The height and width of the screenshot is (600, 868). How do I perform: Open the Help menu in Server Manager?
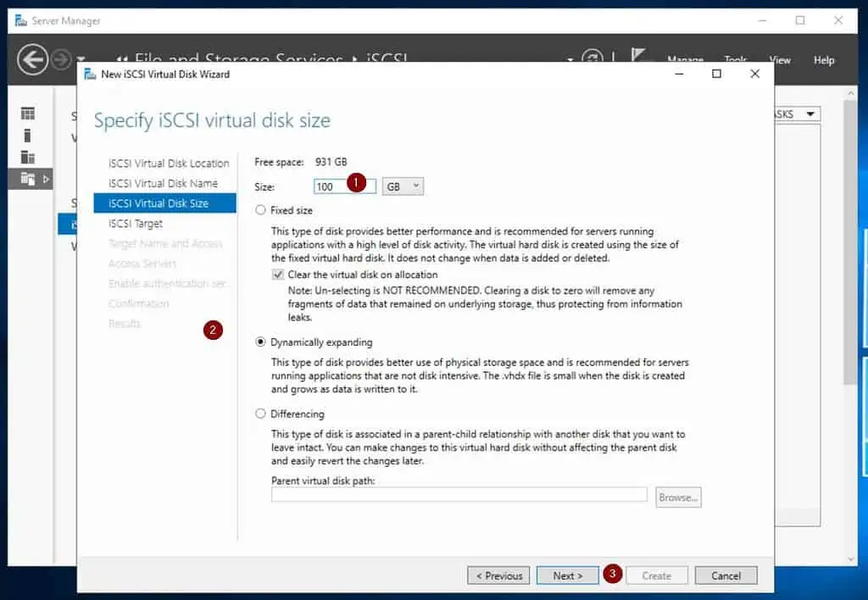point(824,60)
